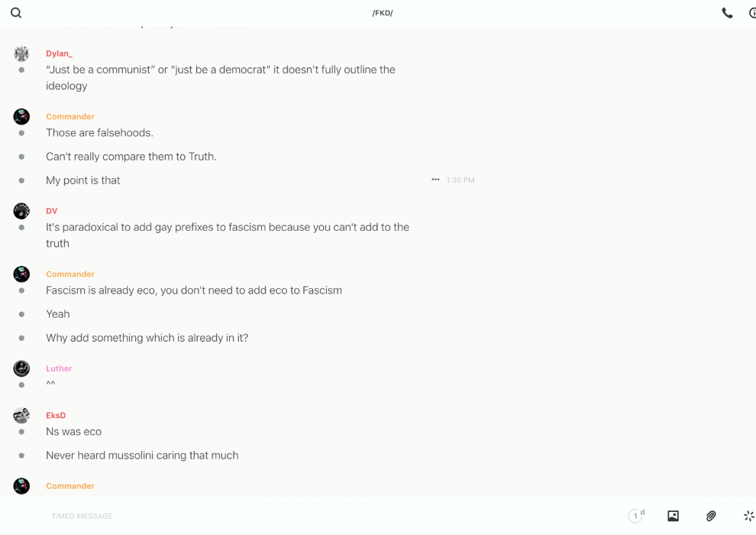Attach an image to the message

673,516
